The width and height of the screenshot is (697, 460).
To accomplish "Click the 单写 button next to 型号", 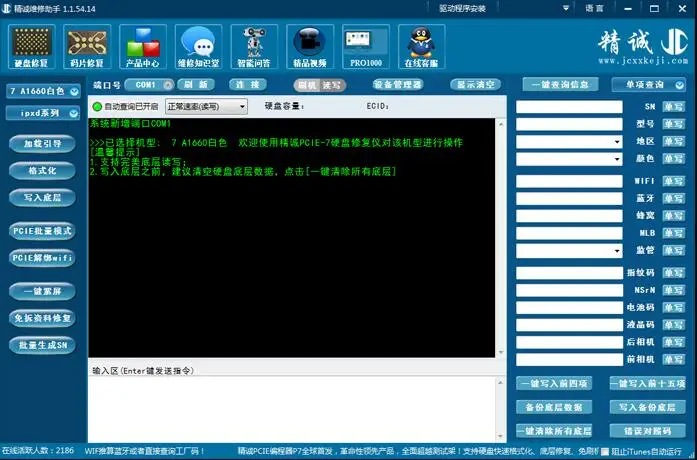I will pyautogui.click(x=674, y=124).
